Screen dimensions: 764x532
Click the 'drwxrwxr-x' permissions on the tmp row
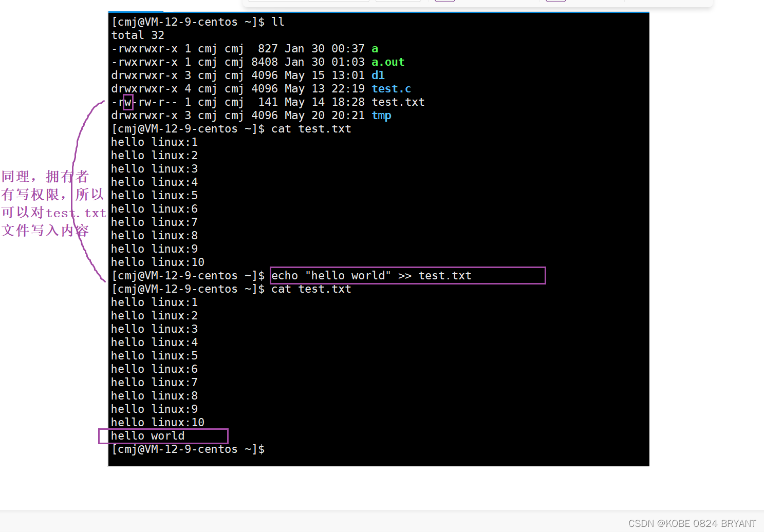point(144,115)
